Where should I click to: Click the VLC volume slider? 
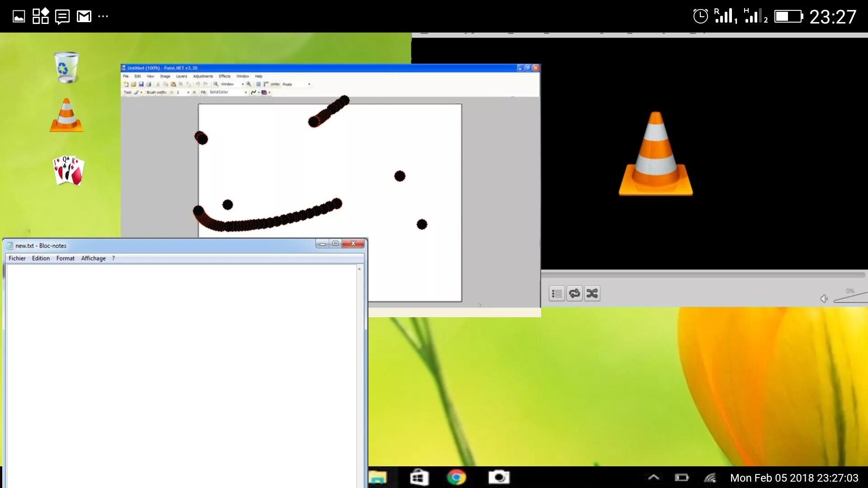point(852,298)
